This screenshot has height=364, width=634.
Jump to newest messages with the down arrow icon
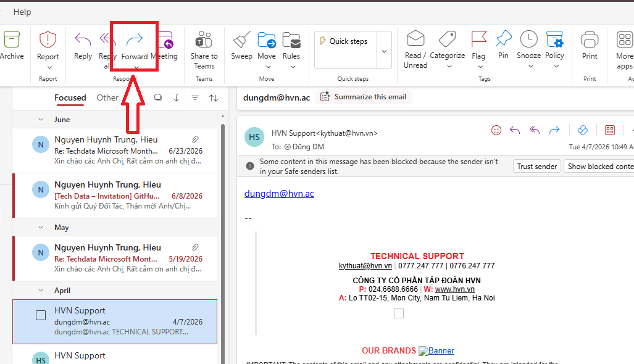pos(177,97)
